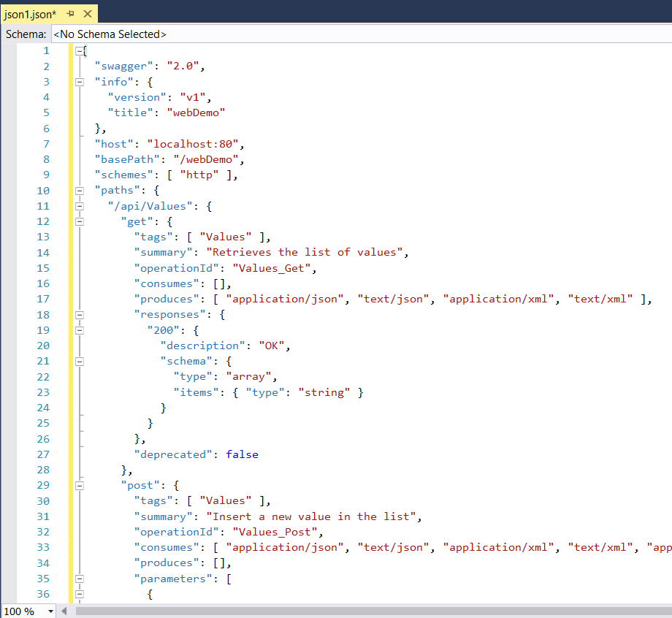The width and height of the screenshot is (672, 618).
Task: Click the "v1" version value
Action: pos(193,97)
